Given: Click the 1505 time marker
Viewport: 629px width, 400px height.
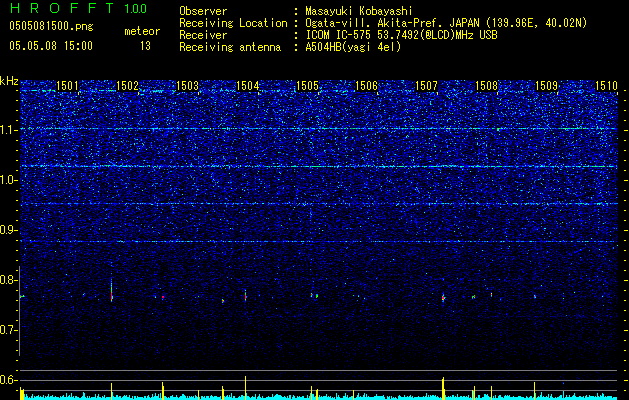Looking at the screenshot, I should pyautogui.click(x=307, y=86).
